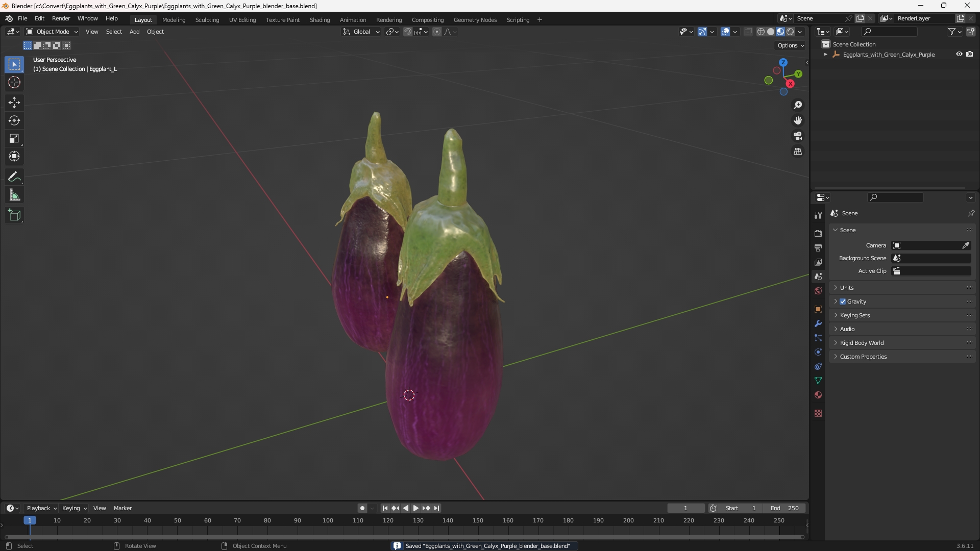
Task: Open the Particles properties tab
Action: [x=818, y=338]
